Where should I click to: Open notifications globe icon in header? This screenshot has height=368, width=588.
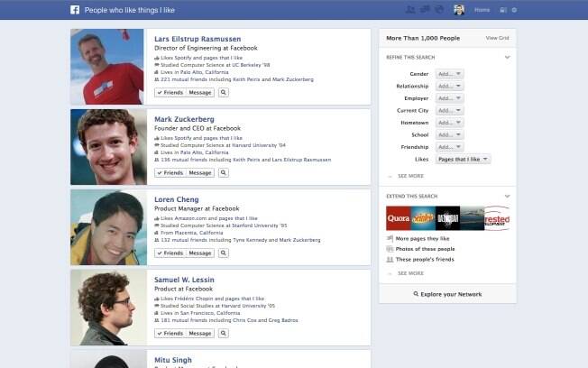439,9
